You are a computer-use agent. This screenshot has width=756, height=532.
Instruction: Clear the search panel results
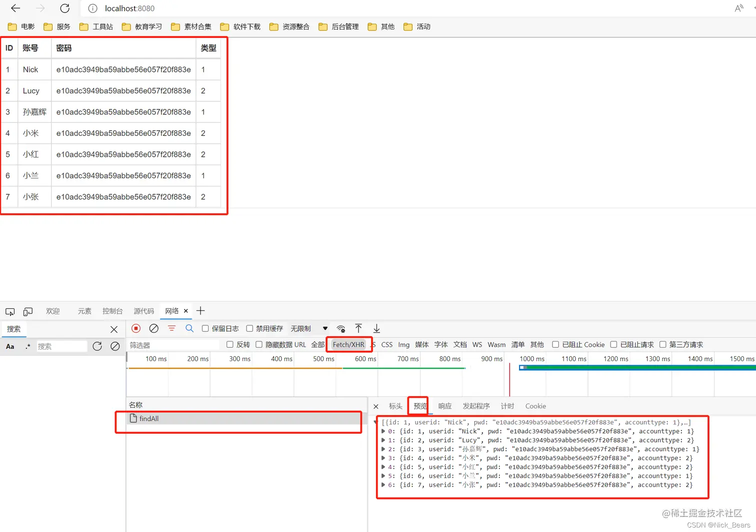115,346
